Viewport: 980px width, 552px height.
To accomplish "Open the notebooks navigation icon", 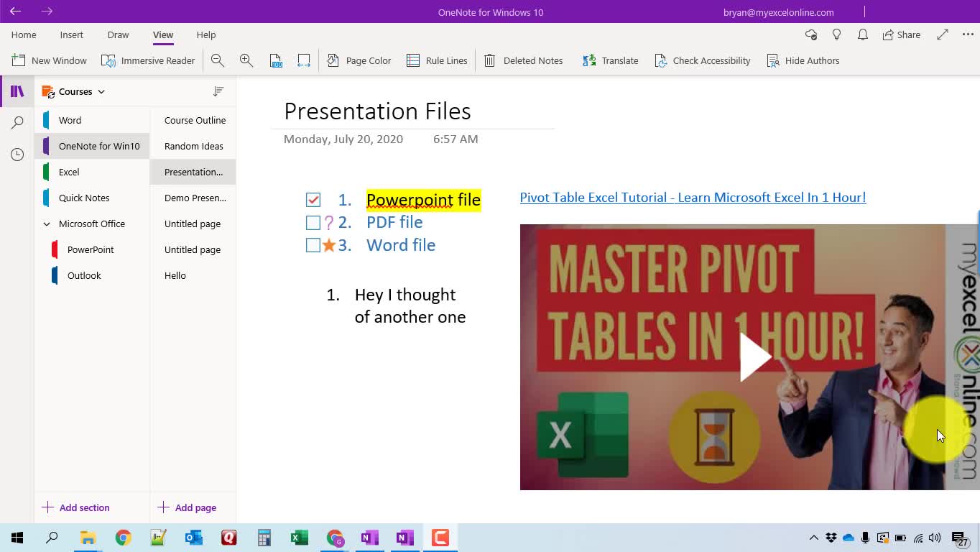I will [x=17, y=91].
